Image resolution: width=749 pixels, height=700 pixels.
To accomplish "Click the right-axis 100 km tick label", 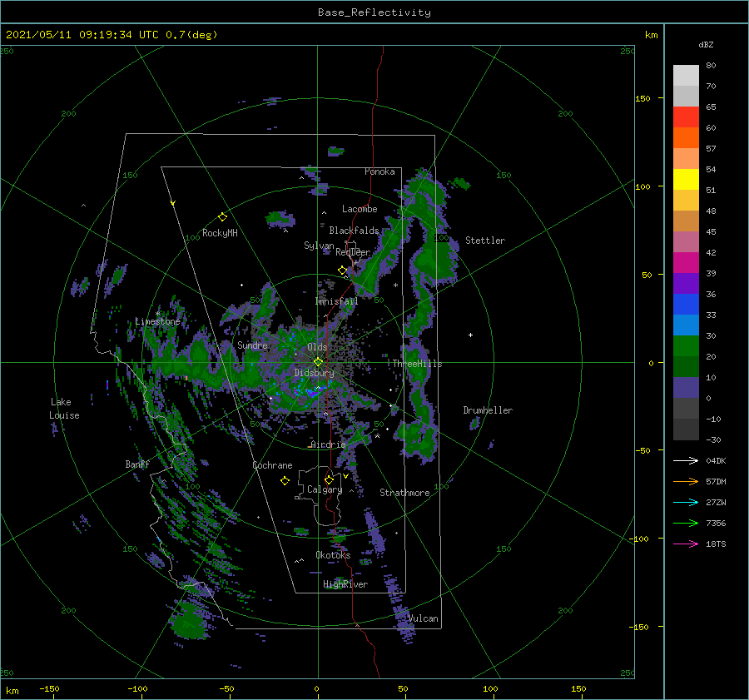I will (642, 186).
